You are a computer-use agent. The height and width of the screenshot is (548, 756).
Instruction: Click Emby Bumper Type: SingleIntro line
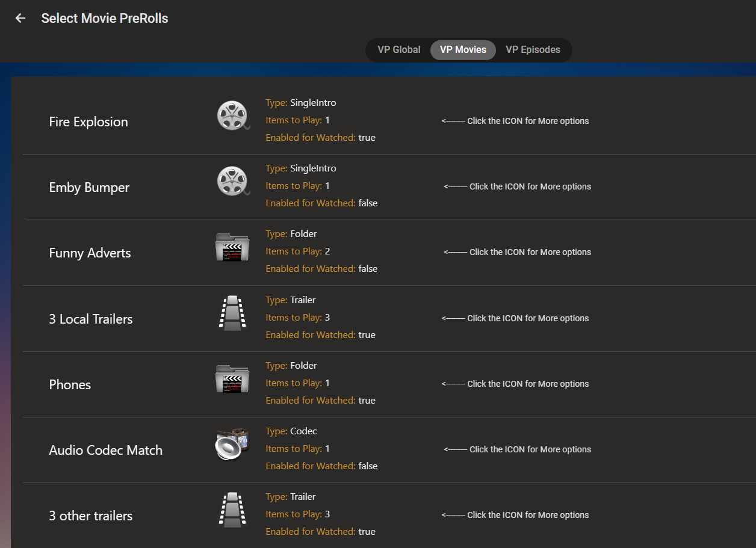(301, 168)
